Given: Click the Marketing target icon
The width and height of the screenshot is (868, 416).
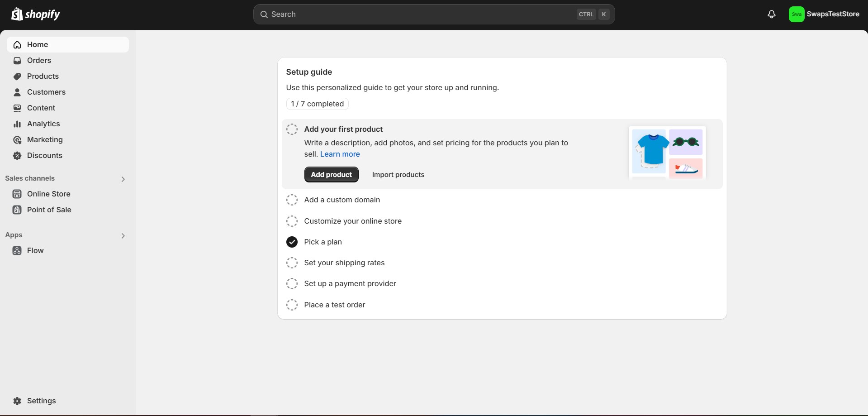Looking at the screenshot, I should (x=17, y=139).
